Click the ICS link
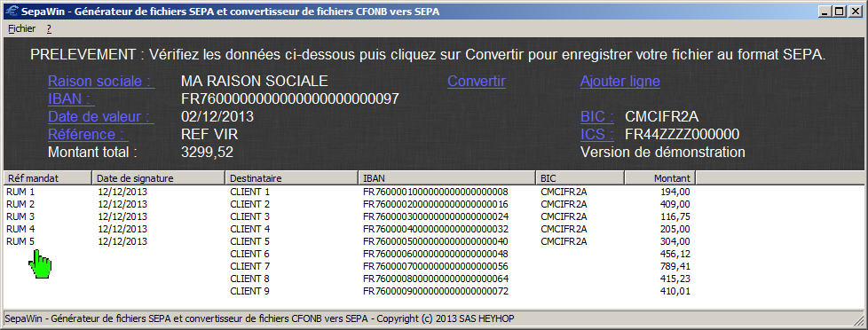The width and height of the screenshot is (868, 330). (x=597, y=135)
